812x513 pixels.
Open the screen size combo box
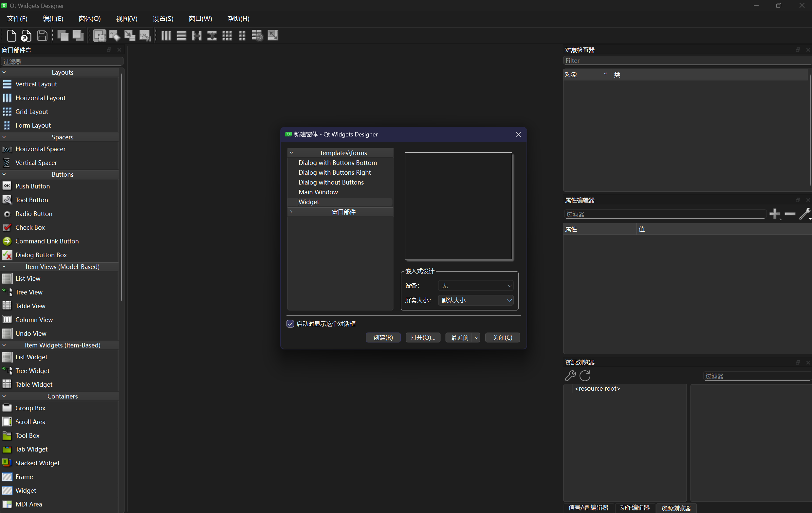pyautogui.click(x=475, y=300)
